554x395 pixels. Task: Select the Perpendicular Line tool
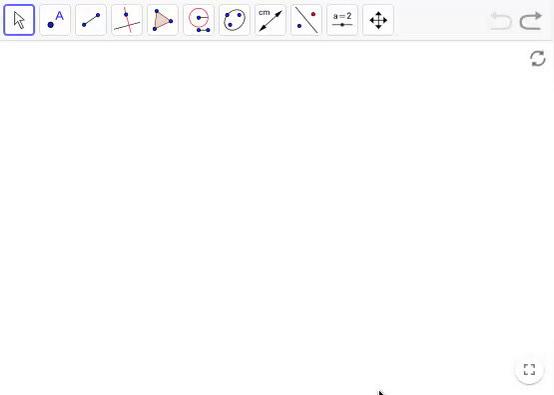pos(127,20)
